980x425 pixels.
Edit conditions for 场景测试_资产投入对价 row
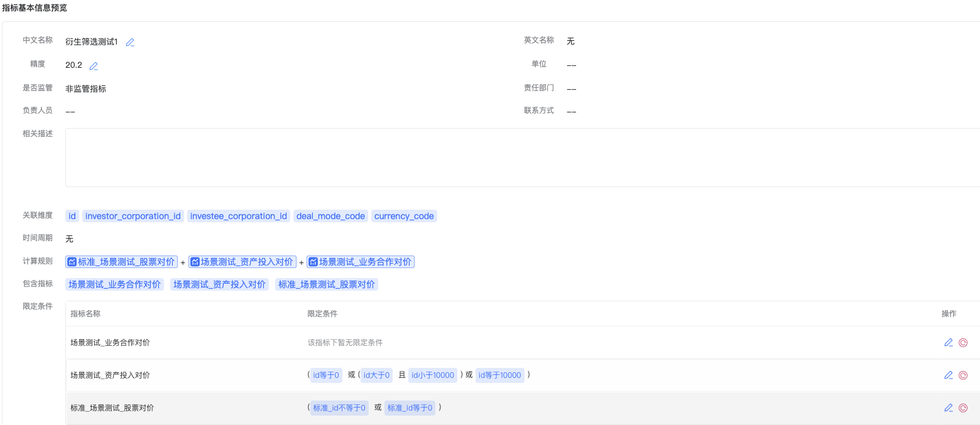[949, 375]
